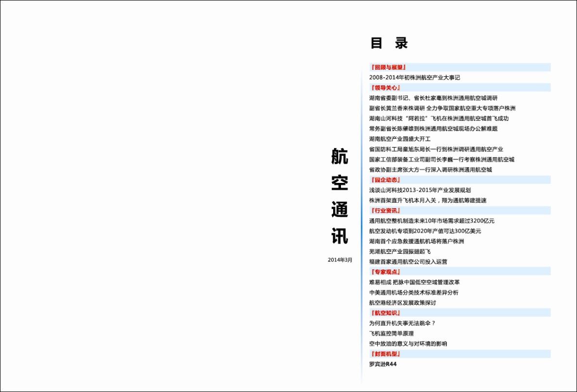This screenshot has width=577, height=392.
Task: Open entry 航空发动机专项到2020年产值
Action: [x=425, y=231]
